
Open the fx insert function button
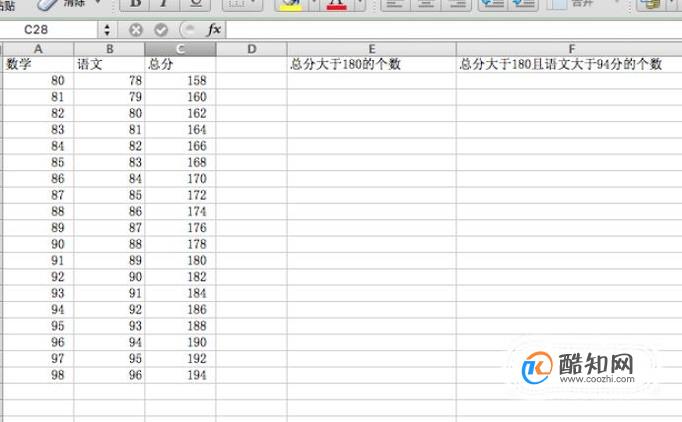pyautogui.click(x=214, y=30)
